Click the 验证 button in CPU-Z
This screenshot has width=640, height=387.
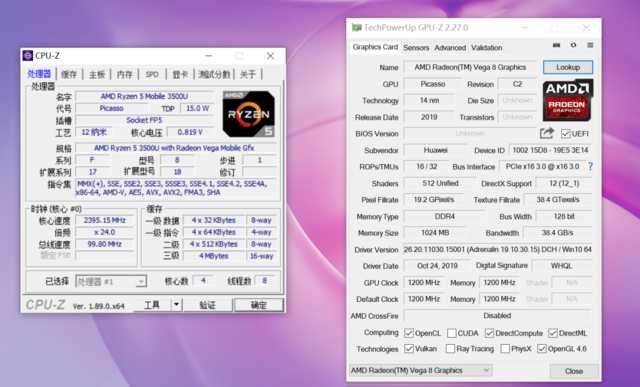click(x=207, y=305)
